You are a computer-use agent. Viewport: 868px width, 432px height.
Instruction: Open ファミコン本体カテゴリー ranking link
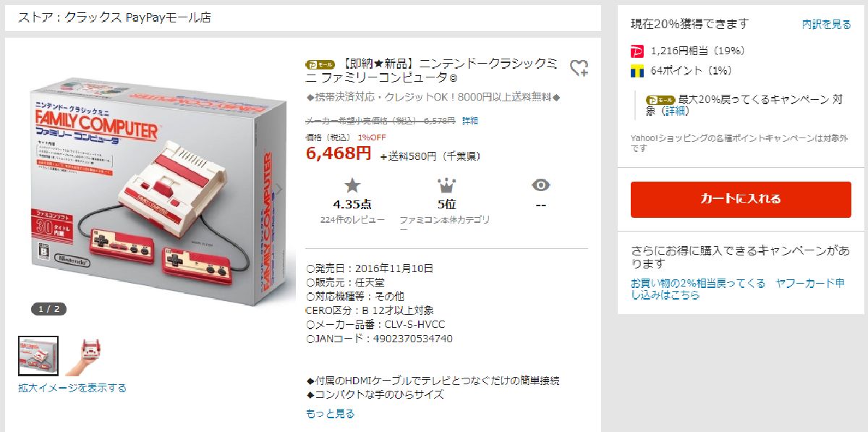tap(446, 224)
